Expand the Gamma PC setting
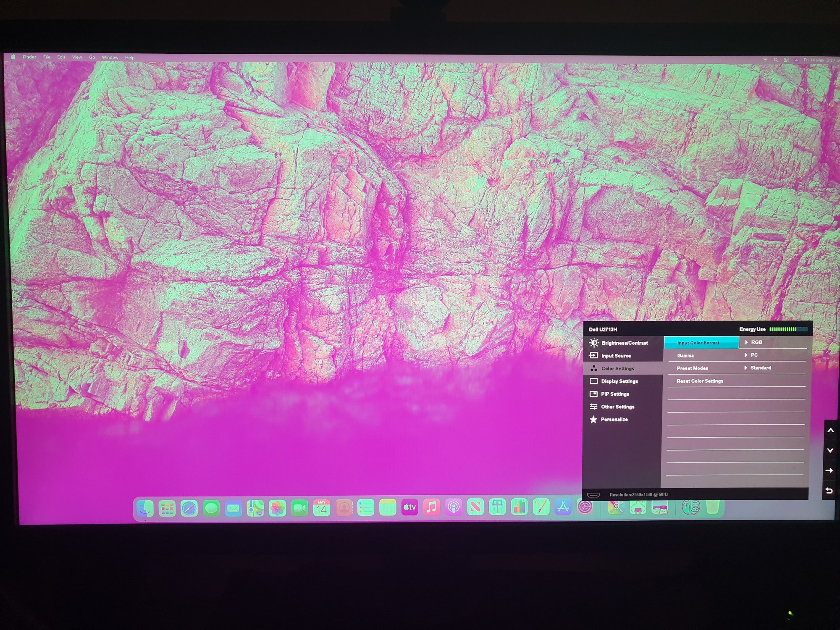The width and height of the screenshot is (840, 630). [754, 355]
